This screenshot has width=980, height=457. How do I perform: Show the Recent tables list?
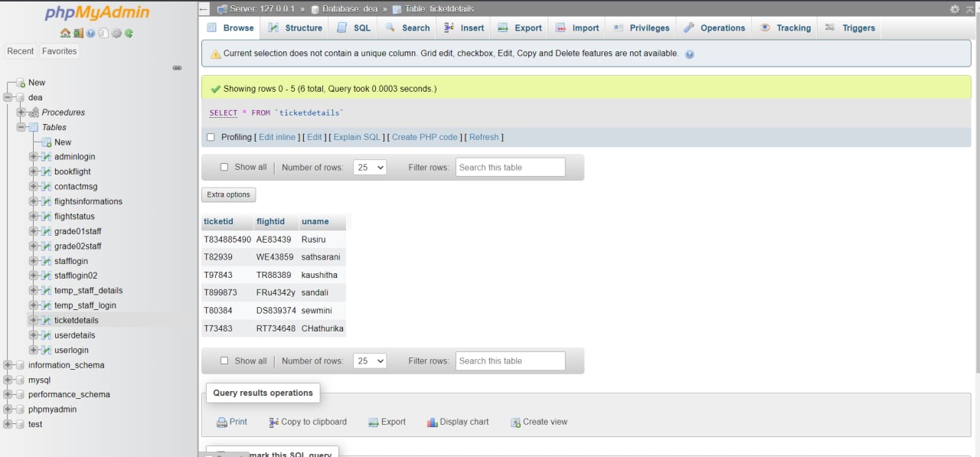(x=21, y=51)
